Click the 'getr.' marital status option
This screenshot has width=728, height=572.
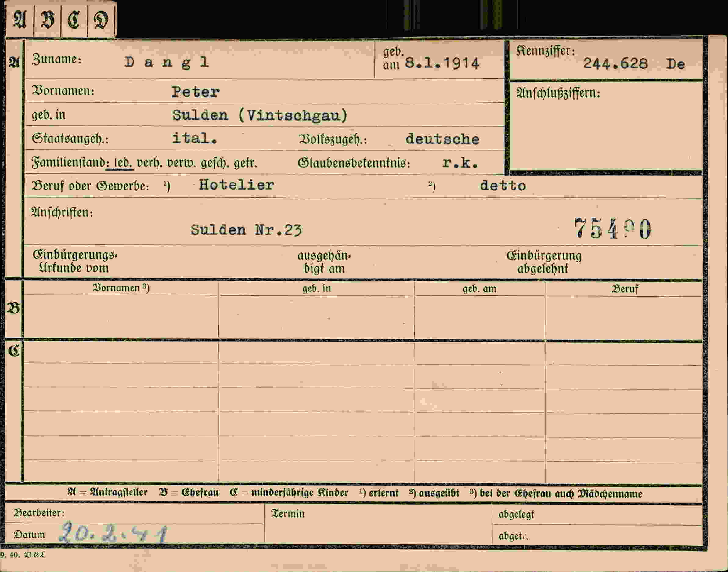point(245,163)
